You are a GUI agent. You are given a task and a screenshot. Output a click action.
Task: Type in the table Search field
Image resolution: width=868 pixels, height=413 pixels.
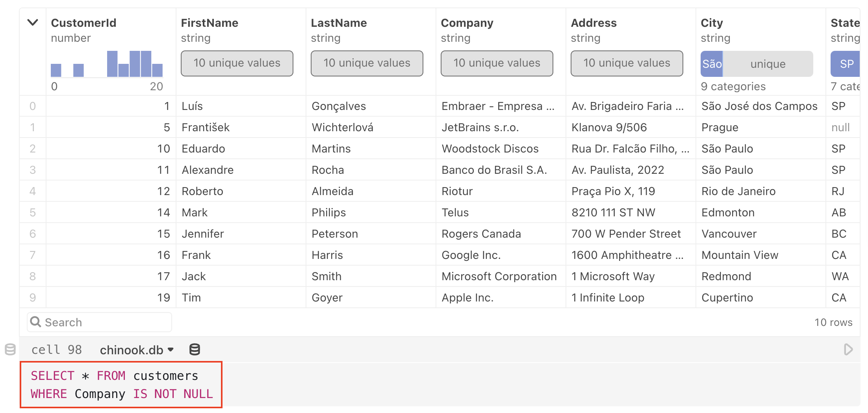[x=106, y=322]
